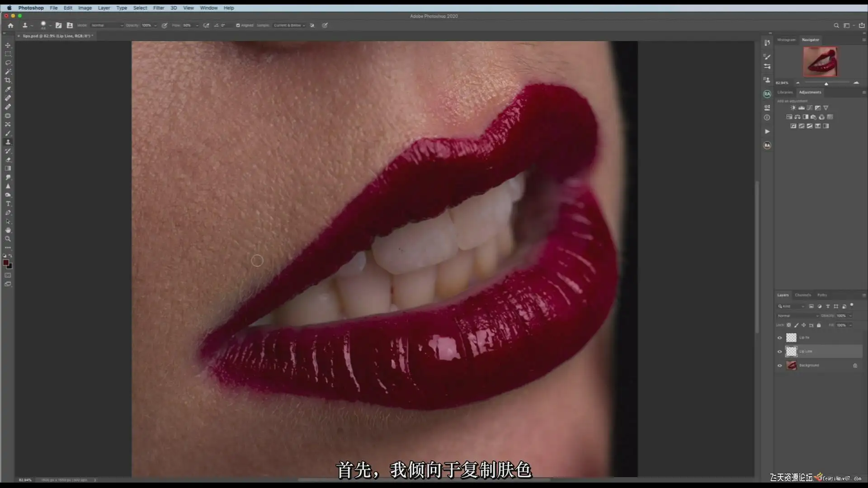
Task: Select the Clone Stamp tool in toolbox
Action: (x=8, y=142)
